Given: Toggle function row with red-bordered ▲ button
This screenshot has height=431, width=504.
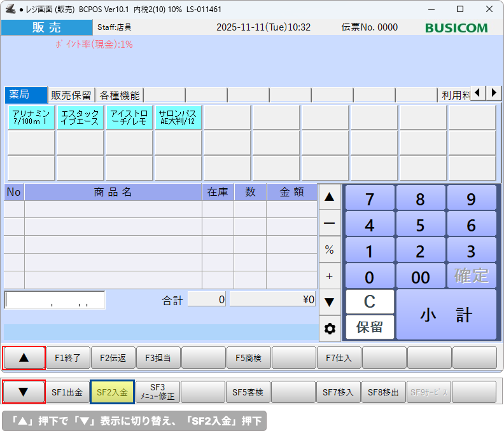Looking at the screenshot, I should click(x=24, y=358).
